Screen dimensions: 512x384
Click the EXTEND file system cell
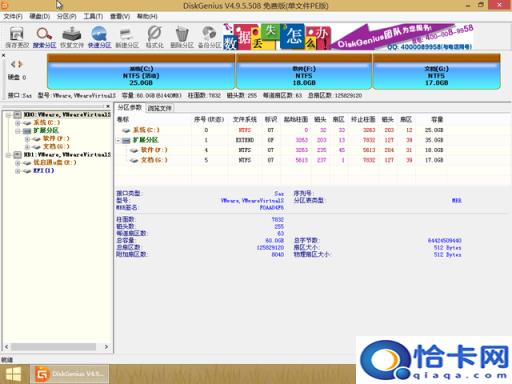[x=245, y=140]
